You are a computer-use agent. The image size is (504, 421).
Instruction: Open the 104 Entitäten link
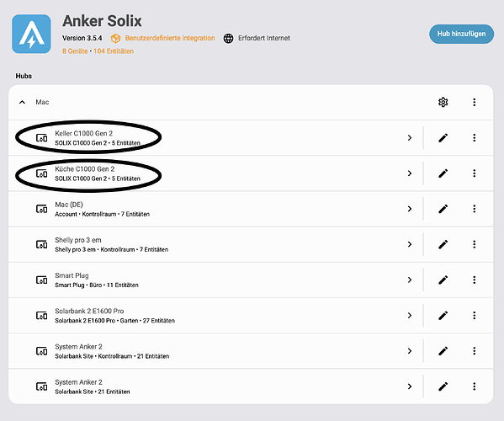(x=114, y=51)
